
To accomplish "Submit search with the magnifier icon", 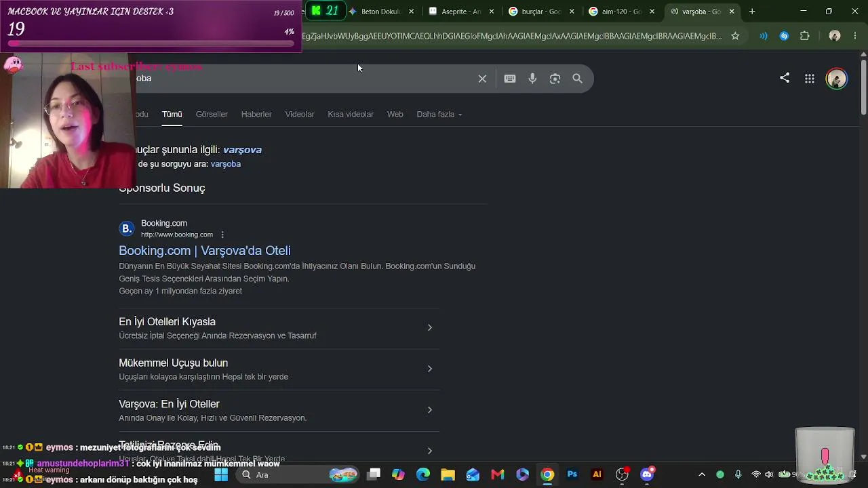I will pos(577,79).
